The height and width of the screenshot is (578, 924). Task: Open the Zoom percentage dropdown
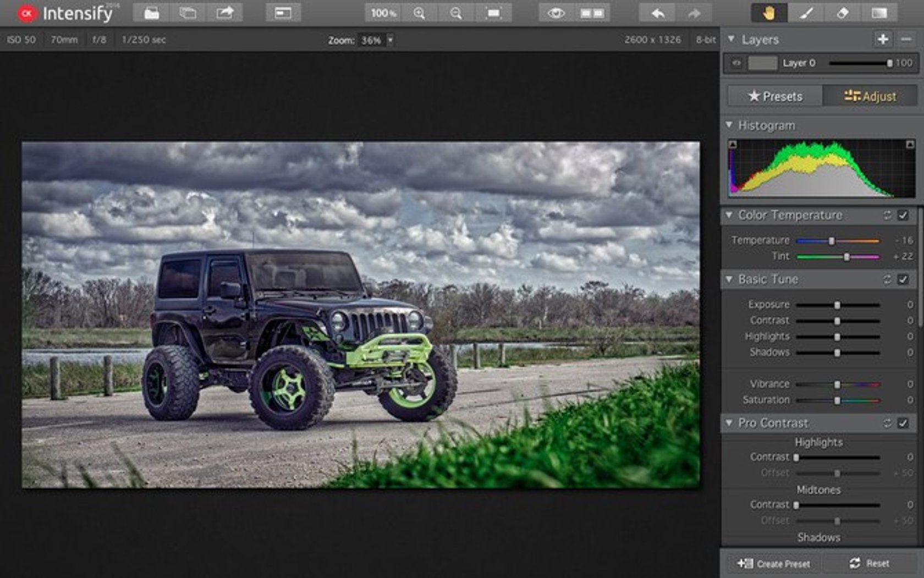pos(391,40)
